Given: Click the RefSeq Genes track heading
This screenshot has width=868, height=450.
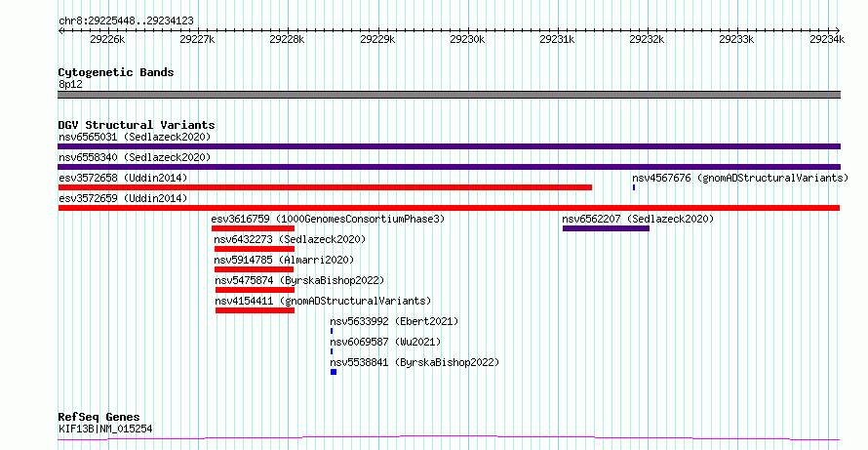Looking at the screenshot, I should 99,417.
